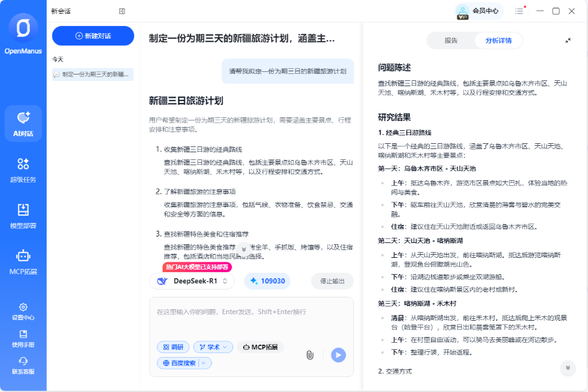Select AI对话 in the left sidebar
The image size is (588, 392).
(x=23, y=123)
